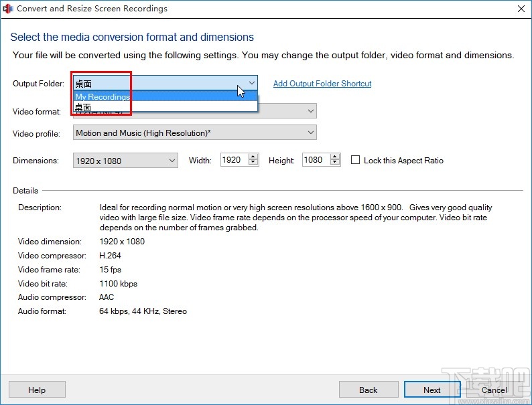Close the Convert and Resize dialog
Image resolution: width=532 pixels, height=405 pixels.
(521, 9)
